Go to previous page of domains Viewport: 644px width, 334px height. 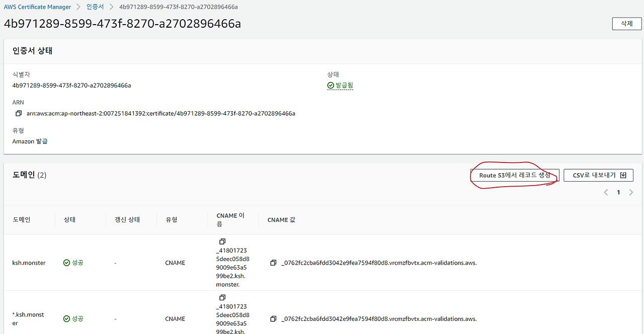606,192
